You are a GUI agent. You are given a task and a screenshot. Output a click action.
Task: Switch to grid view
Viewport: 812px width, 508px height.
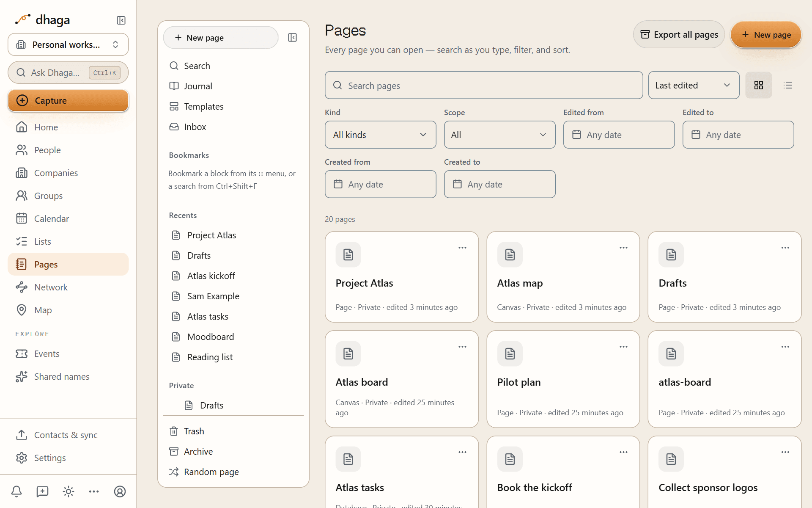(759, 85)
